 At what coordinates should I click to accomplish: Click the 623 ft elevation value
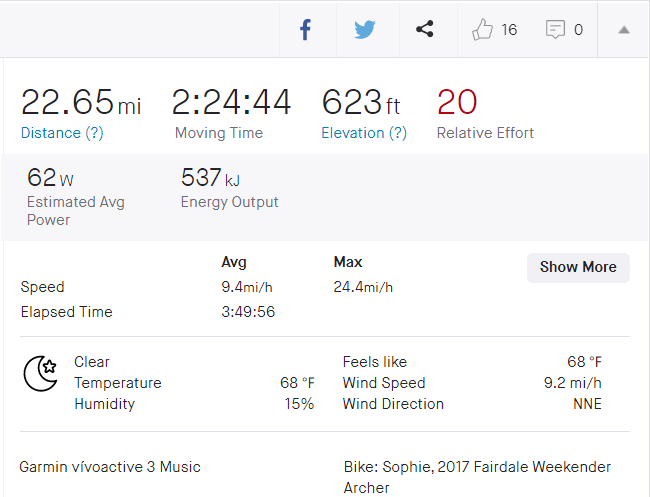(x=361, y=102)
